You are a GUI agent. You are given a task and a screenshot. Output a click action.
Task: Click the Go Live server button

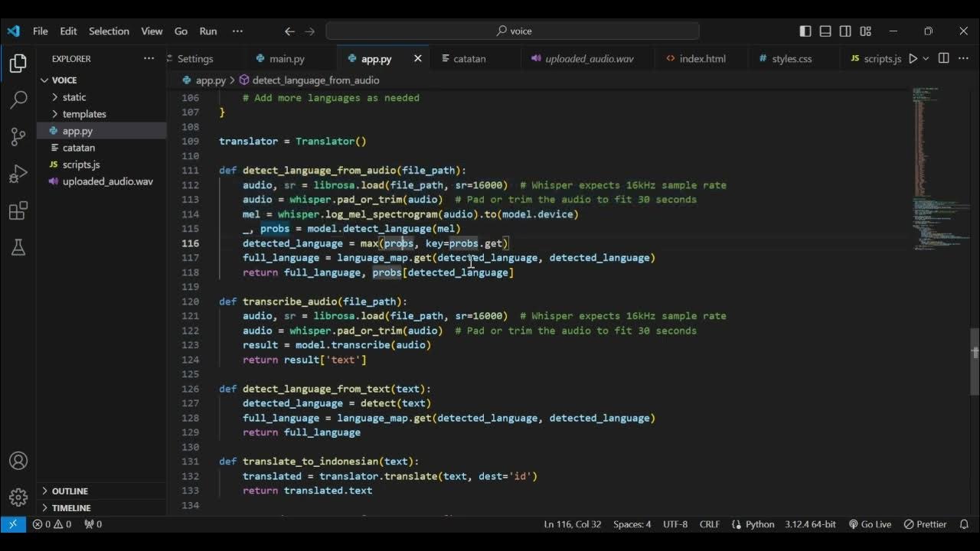pyautogui.click(x=870, y=524)
